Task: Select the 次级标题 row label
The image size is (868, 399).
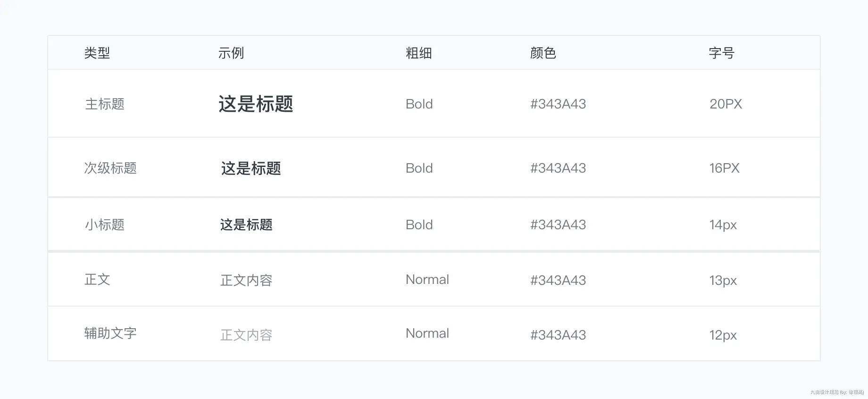Action: 110,168
